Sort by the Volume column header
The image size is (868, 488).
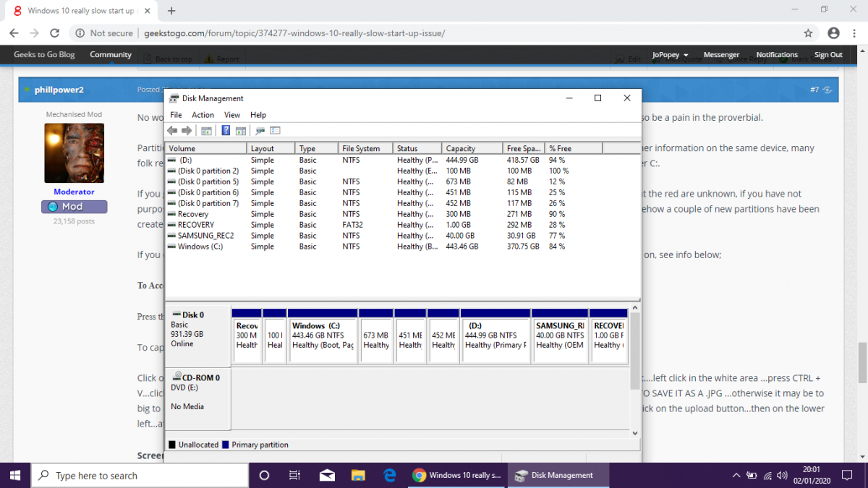[x=206, y=148]
